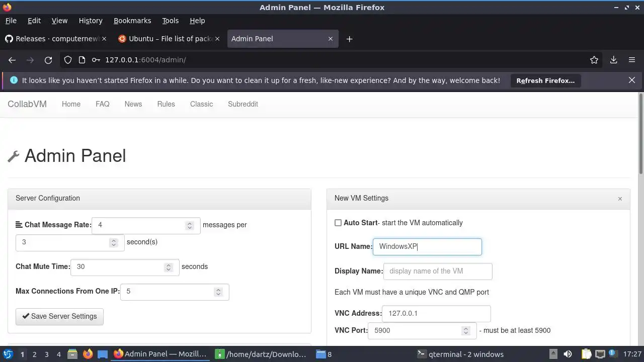Screen dimensions: 644x362
Task: Click the network status tray icon
Action: [600, 354]
